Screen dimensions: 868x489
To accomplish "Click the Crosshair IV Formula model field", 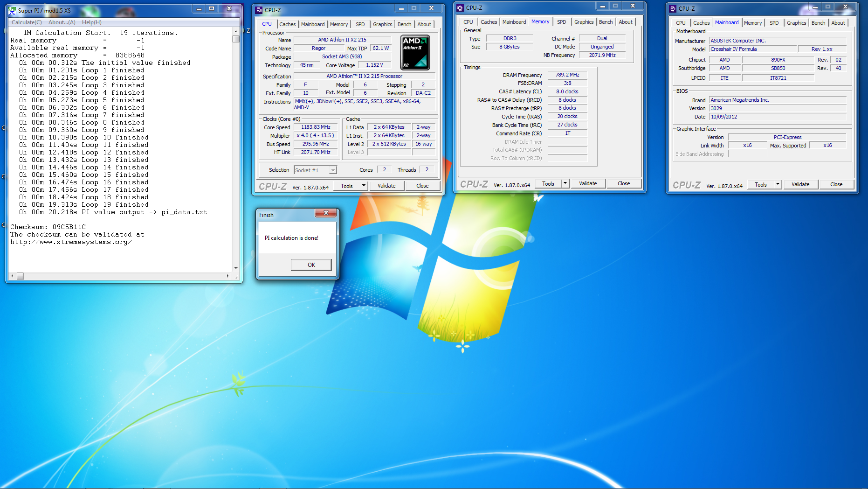I will coord(753,49).
